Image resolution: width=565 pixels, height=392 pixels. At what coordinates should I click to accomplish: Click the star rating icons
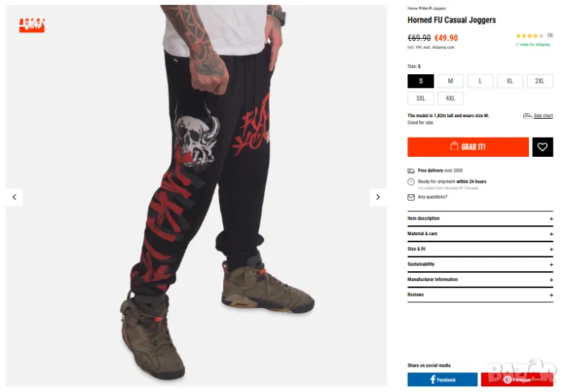coord(529,36)
